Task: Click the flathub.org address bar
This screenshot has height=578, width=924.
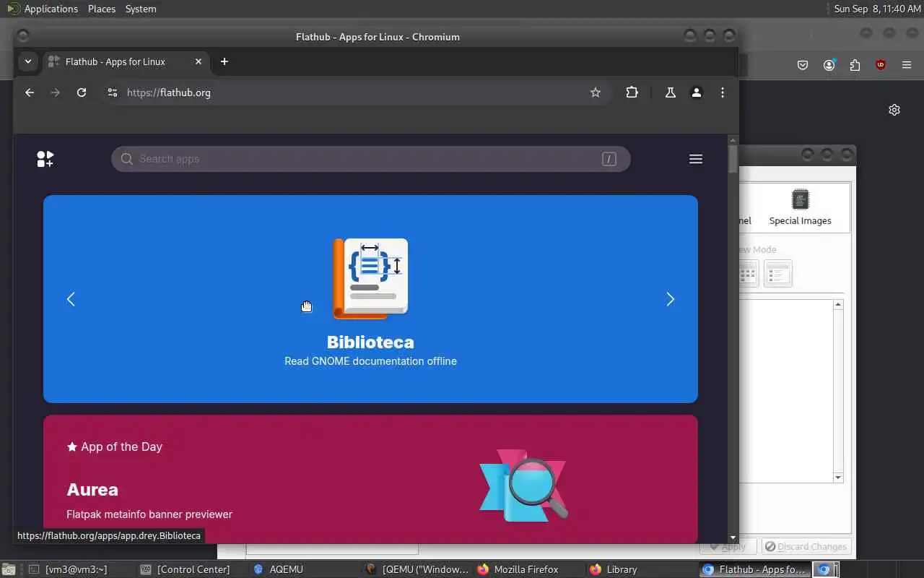Action: (x=354, y=92)
